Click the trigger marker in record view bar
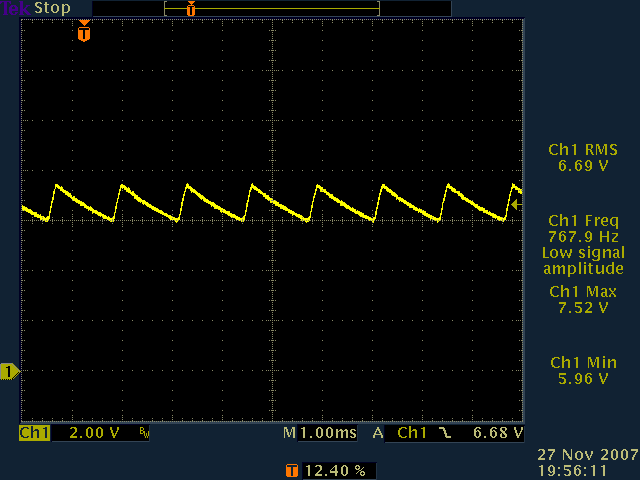Viewport: 640px width, 480px height. [x=191, y=9]
